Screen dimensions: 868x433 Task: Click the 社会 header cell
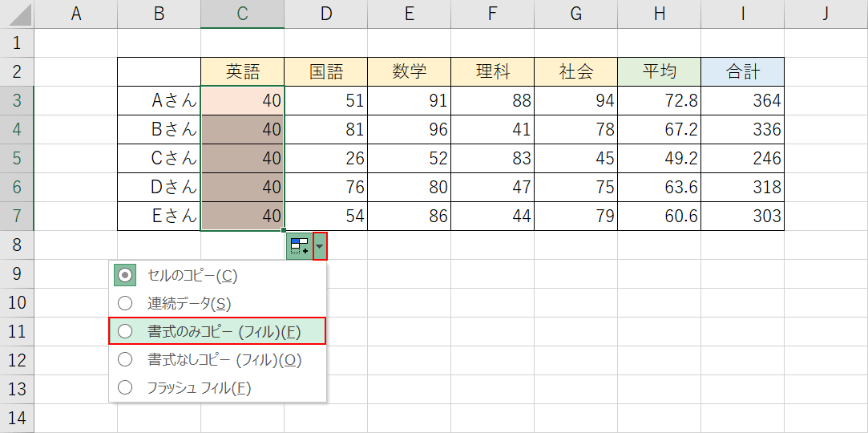pos(575,71)
